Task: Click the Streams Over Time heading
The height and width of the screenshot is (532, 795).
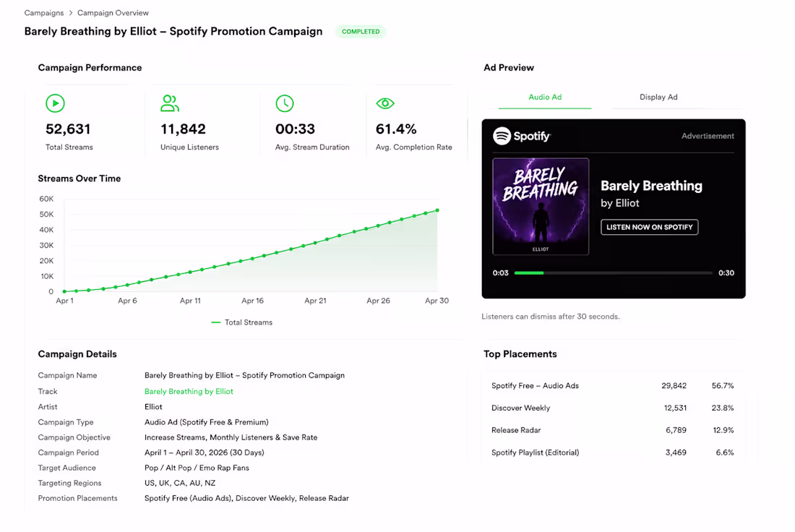Action: (x=79, y=179)
